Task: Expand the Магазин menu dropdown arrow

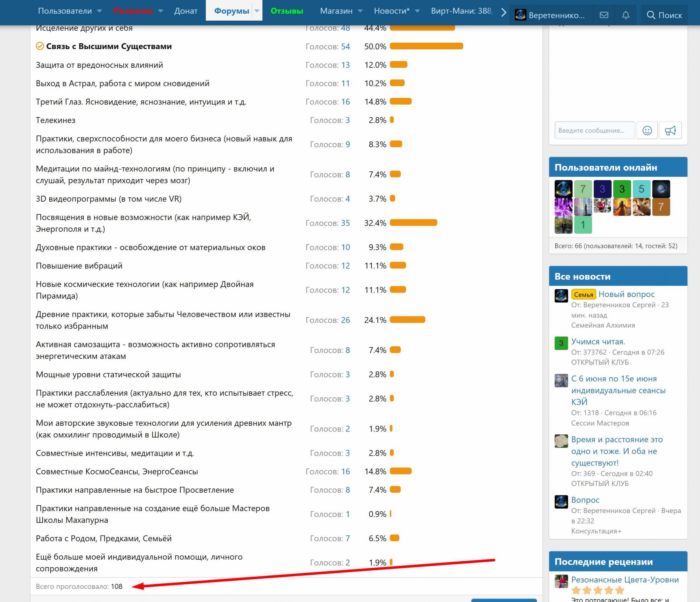Action: coord(360,11)
